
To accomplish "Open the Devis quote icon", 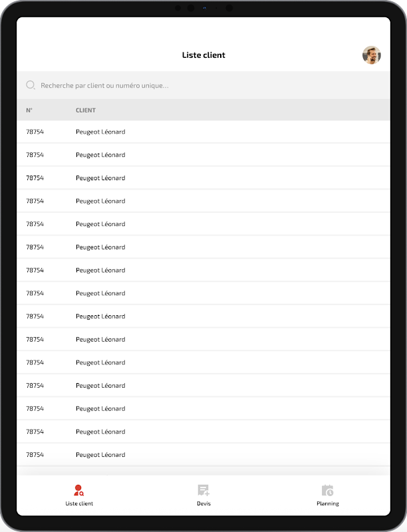I will (203, 490).
